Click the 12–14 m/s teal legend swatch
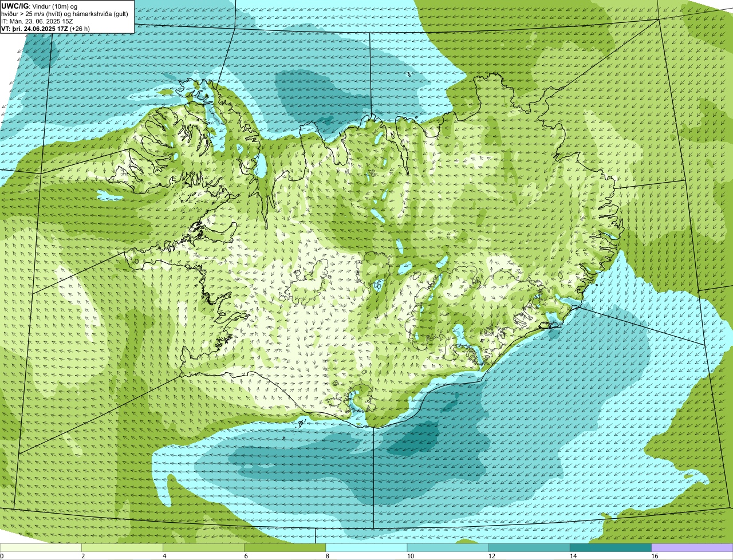Screen dimensions: 733x560 [529, 548]
